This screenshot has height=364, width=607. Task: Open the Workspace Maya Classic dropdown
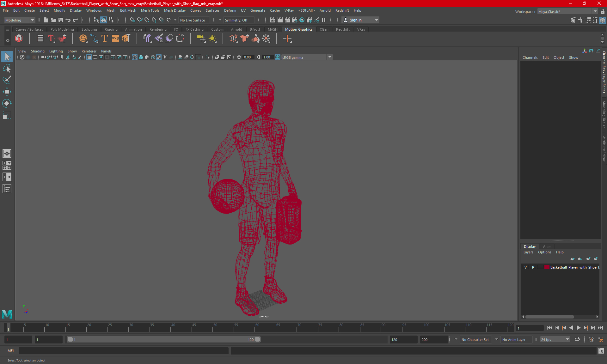point(567,12)
